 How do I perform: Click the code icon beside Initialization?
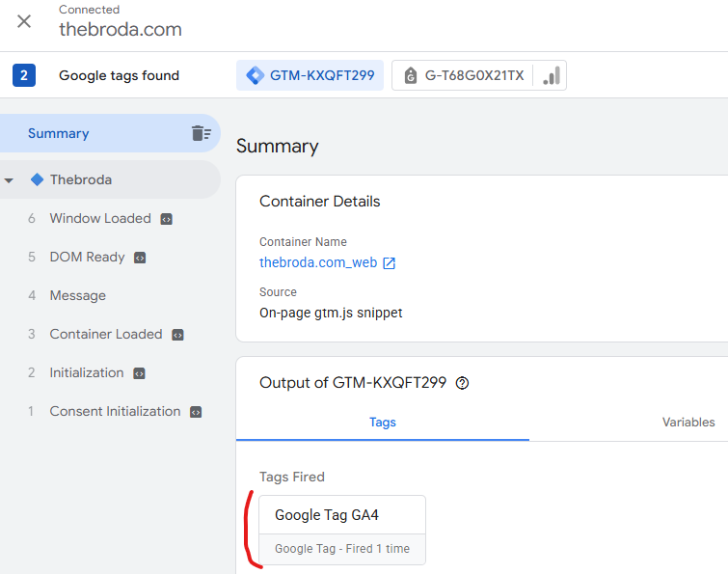(x=139, y=373)
